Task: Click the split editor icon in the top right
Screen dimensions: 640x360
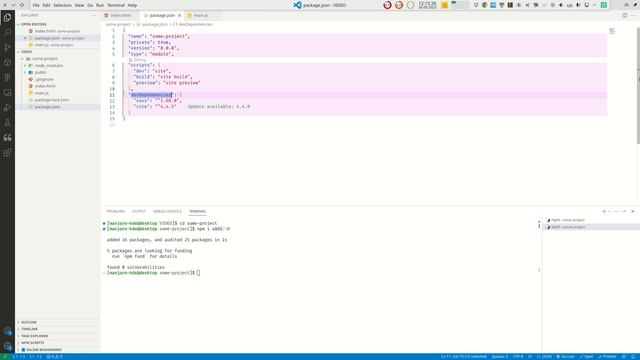Action: [624, 16]
